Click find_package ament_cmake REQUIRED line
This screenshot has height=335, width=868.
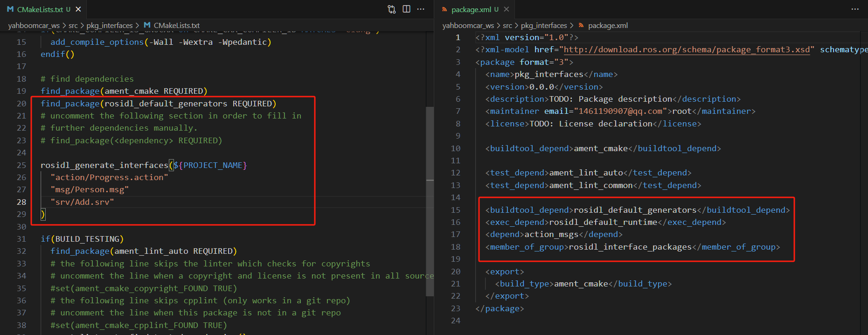pos(124,91)
